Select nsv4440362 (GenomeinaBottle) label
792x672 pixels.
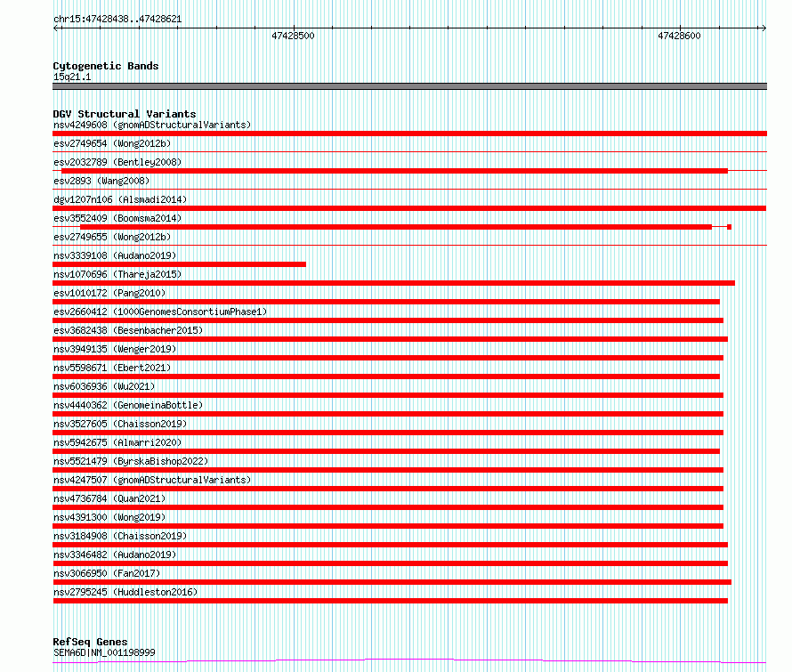coord(128,405)
